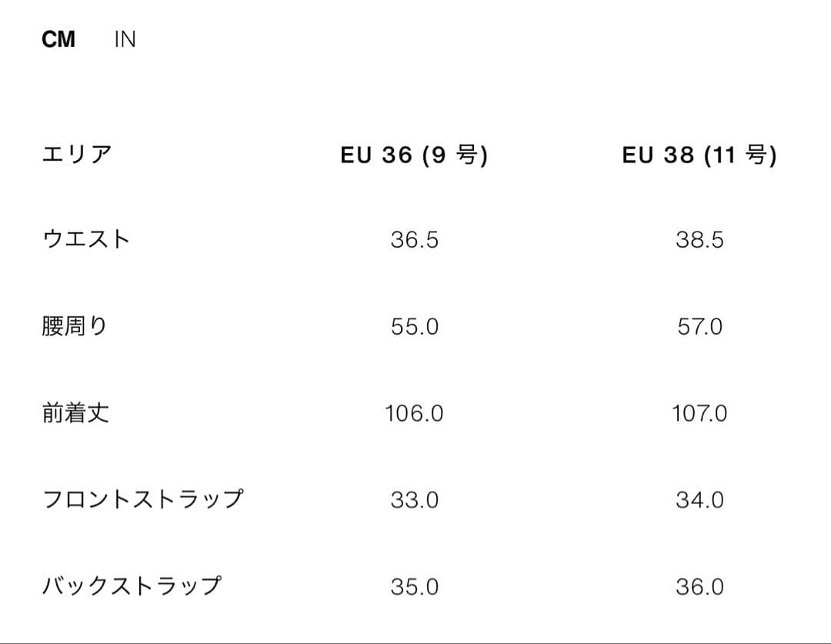Toggle measurement display to inches
This screenshot has width=831, height=644.
coord(125,39)
